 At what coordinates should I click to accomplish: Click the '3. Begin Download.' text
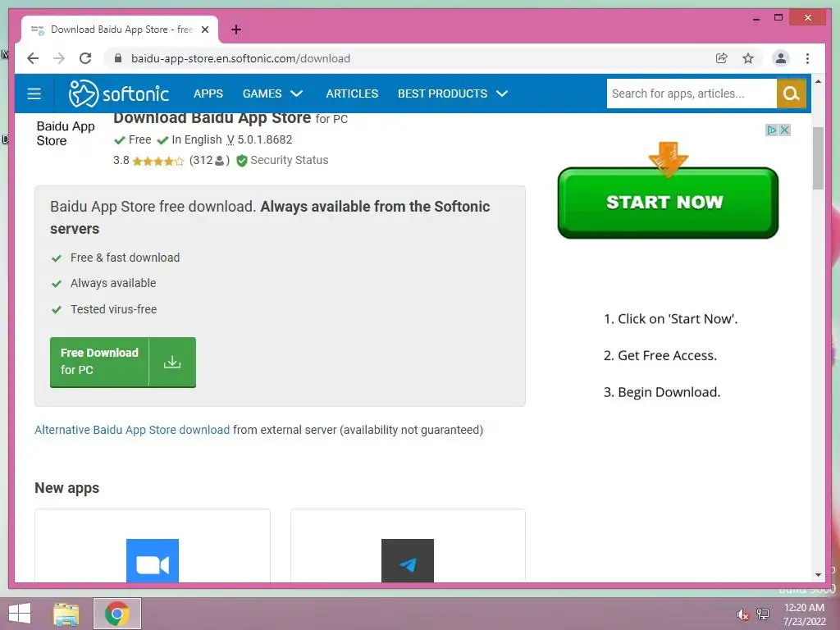662,392
